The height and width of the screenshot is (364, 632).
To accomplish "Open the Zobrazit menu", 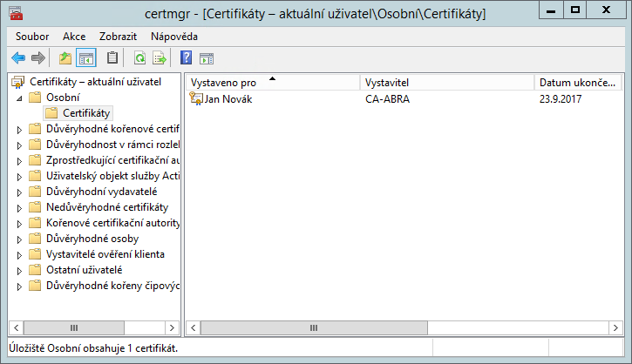I will coord(118,37).
